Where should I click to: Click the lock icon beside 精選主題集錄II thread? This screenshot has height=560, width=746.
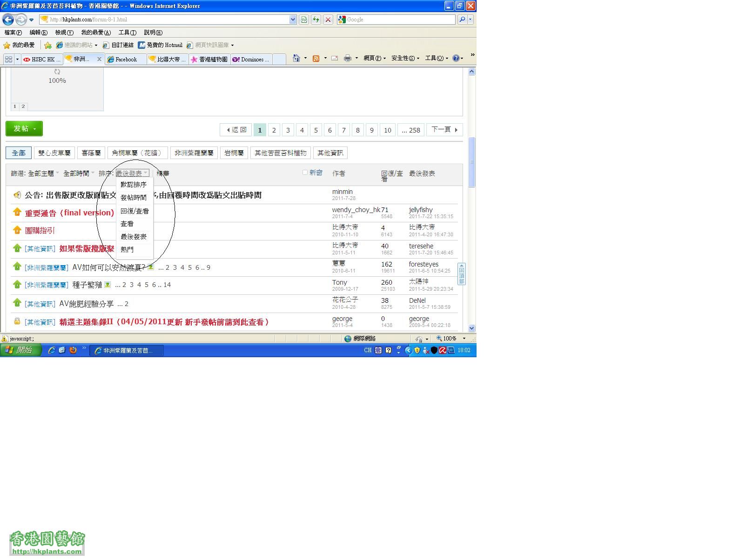17,321
